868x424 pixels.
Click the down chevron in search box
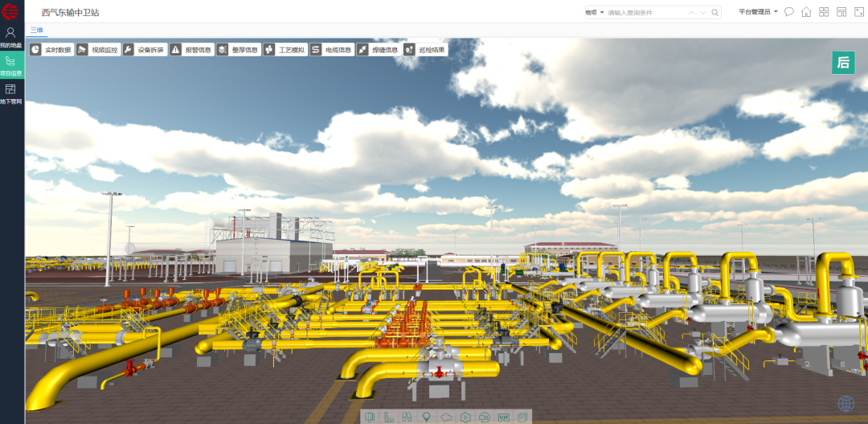704,12
